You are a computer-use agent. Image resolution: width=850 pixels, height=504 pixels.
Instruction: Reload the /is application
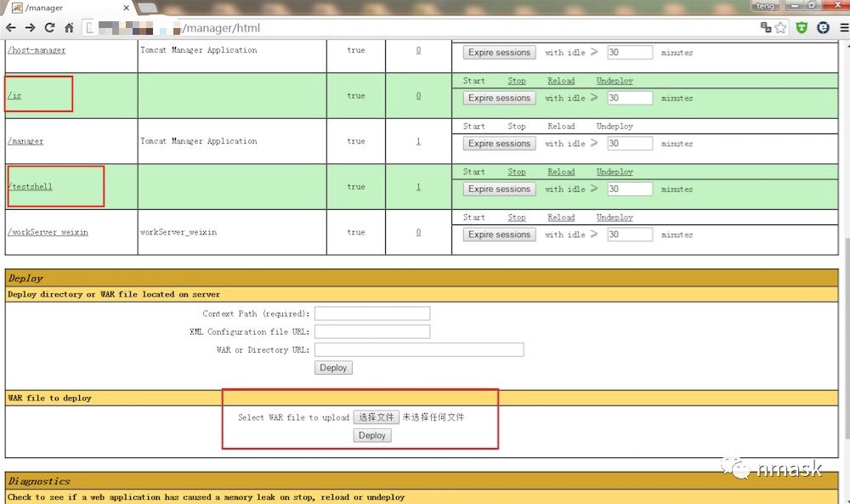pos(561,81)
